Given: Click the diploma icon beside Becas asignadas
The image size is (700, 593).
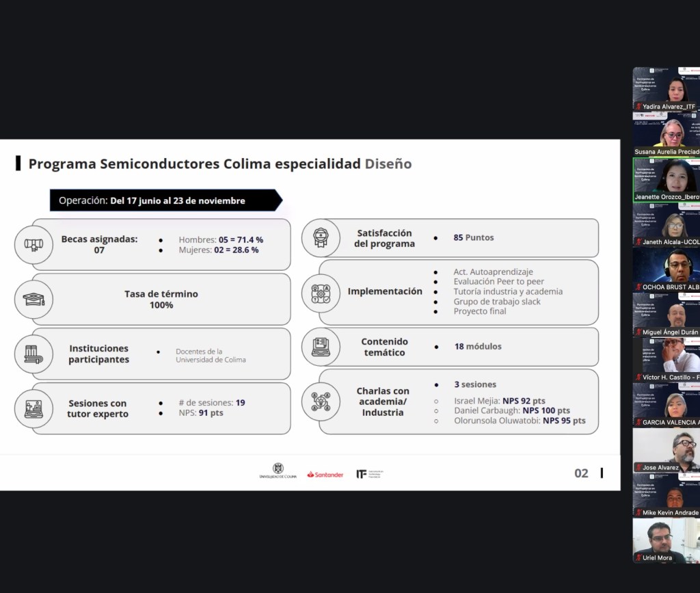Looking at the screenshot, I should [x=33, y=244].
